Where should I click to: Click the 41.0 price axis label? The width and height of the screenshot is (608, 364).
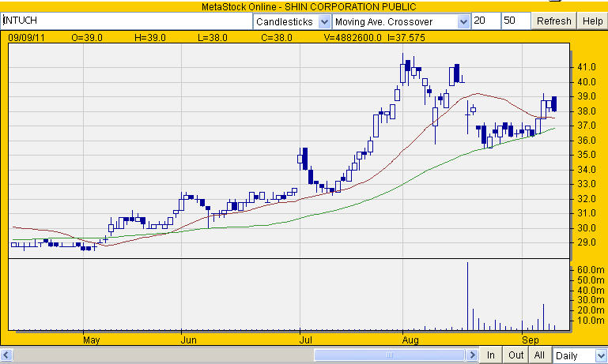click(x=587, y=67)
